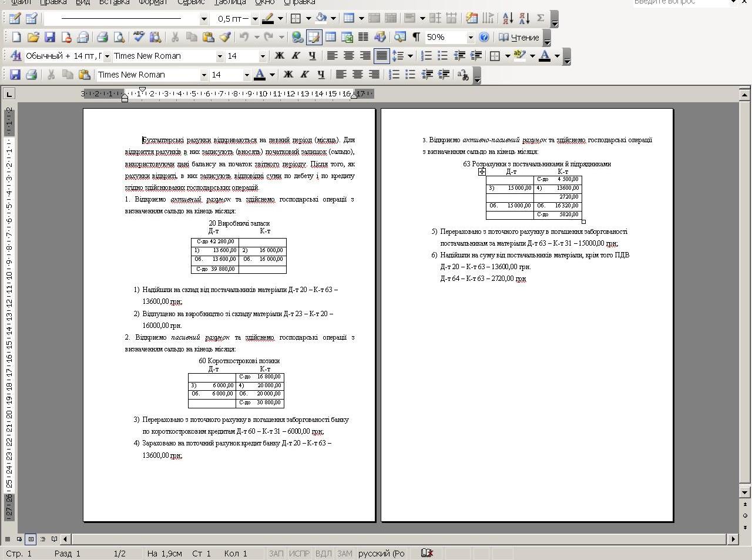Open the Вставка menu
Screen dimensions: 752x560
pyautogui.click(x=114, y=2)
